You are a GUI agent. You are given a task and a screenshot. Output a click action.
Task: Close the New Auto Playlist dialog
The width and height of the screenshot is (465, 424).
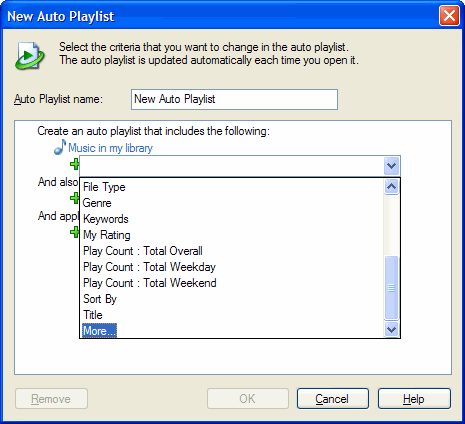[449, 16]
